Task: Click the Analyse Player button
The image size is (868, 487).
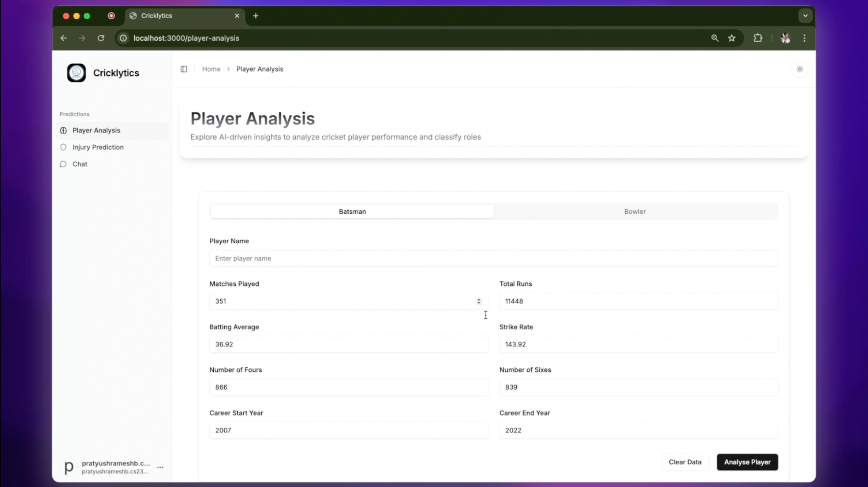Action: click(747, 462)
